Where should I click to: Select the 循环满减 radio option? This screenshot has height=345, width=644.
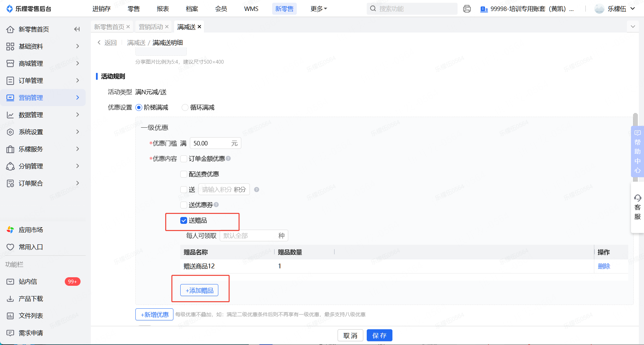[185, 107]
